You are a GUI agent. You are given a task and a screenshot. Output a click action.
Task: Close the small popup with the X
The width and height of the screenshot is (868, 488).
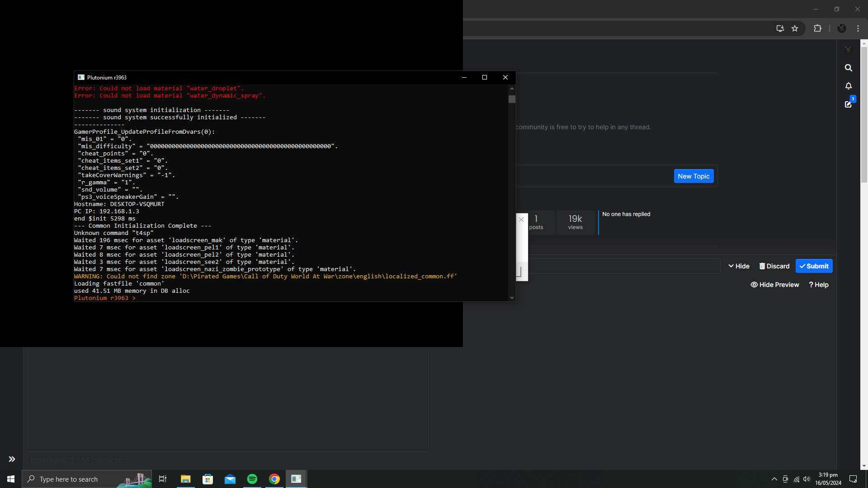coord(521,220)
